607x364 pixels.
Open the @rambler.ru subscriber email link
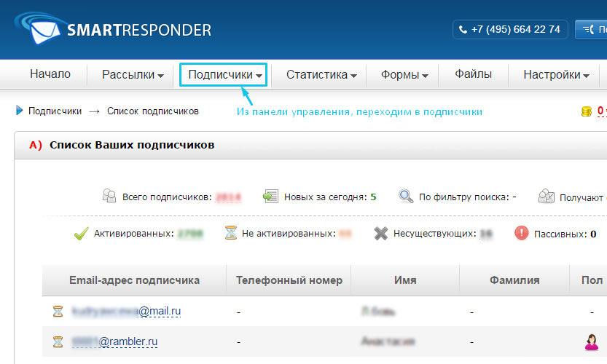[114, 341]
